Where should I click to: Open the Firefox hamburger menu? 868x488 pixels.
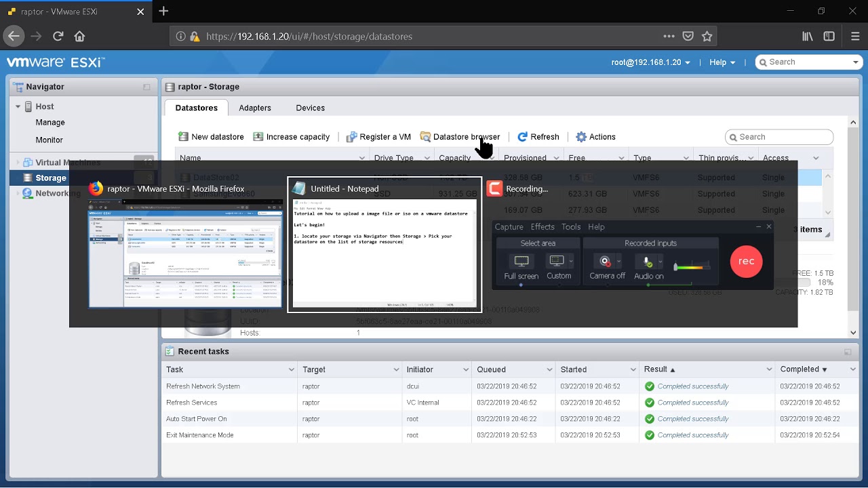(854, 37)
